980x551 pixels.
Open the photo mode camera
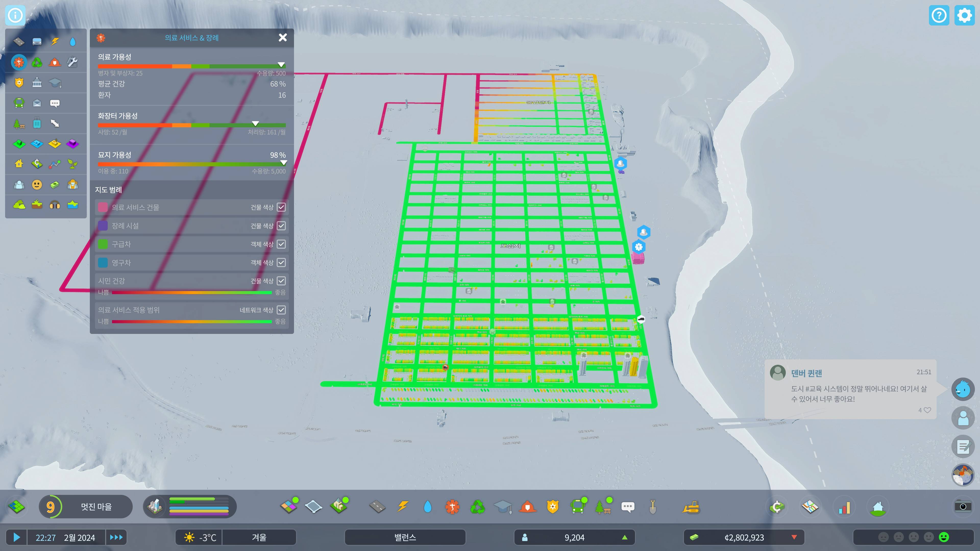coord(962,507)
